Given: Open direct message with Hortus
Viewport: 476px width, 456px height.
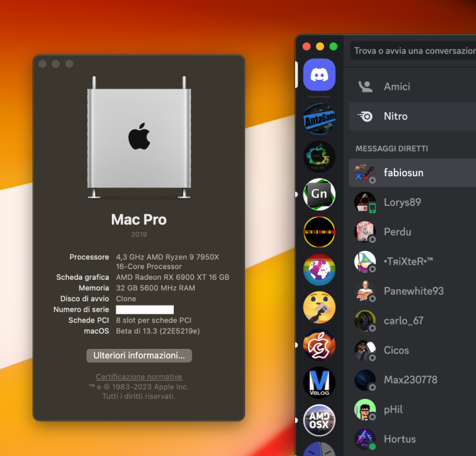Looking at the screenshot, I should click(412, 439).
